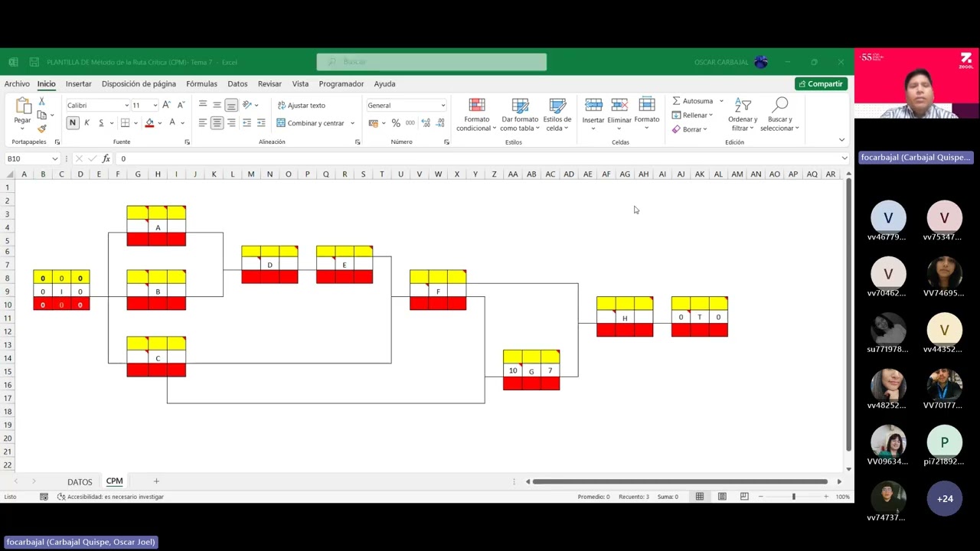Screen dimensions: 980x551
Task: Click the Compartir button
Action: pyautogui.click(x=821, y=84)
